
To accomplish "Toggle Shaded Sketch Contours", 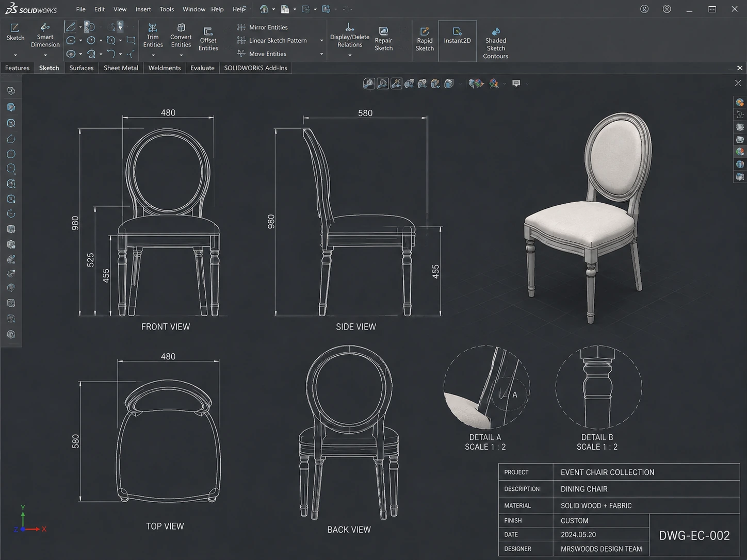I will pos(495,42).
